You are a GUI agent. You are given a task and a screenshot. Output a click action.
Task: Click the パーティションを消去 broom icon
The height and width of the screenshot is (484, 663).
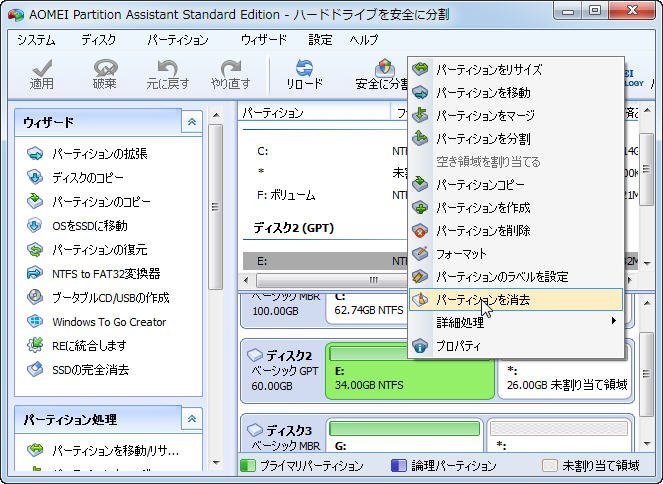[x=420, y=299]
